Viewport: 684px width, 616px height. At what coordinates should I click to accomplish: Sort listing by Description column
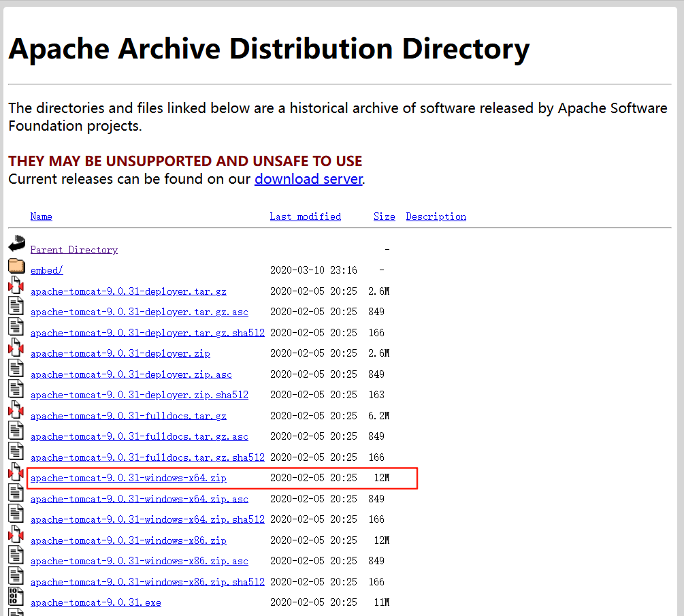click(436, 216)
